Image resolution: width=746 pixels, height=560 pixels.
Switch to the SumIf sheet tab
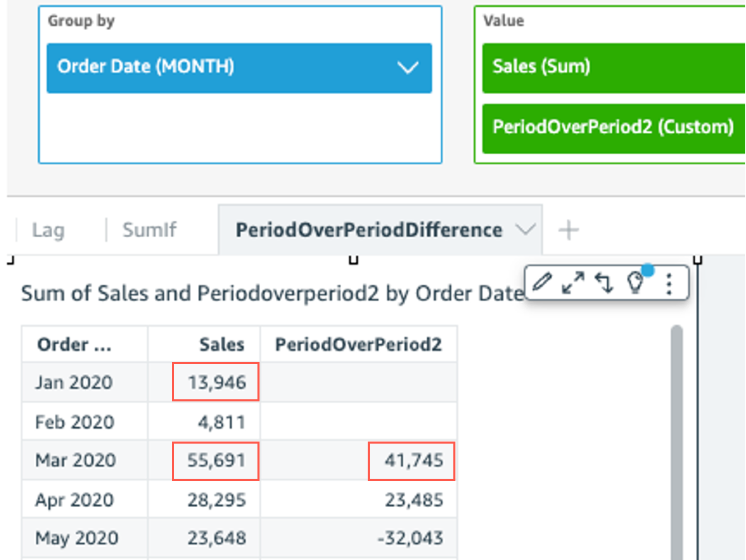(x=149, y=230)
